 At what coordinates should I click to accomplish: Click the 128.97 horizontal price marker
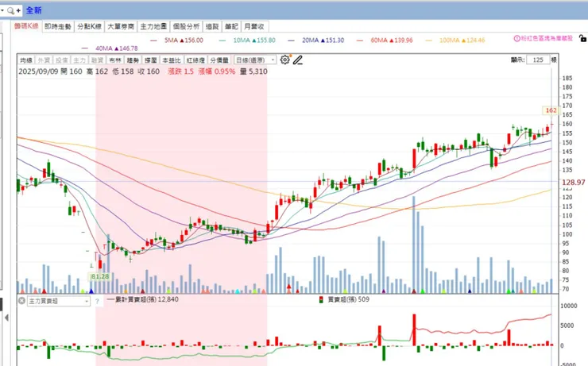click(574, 183)
